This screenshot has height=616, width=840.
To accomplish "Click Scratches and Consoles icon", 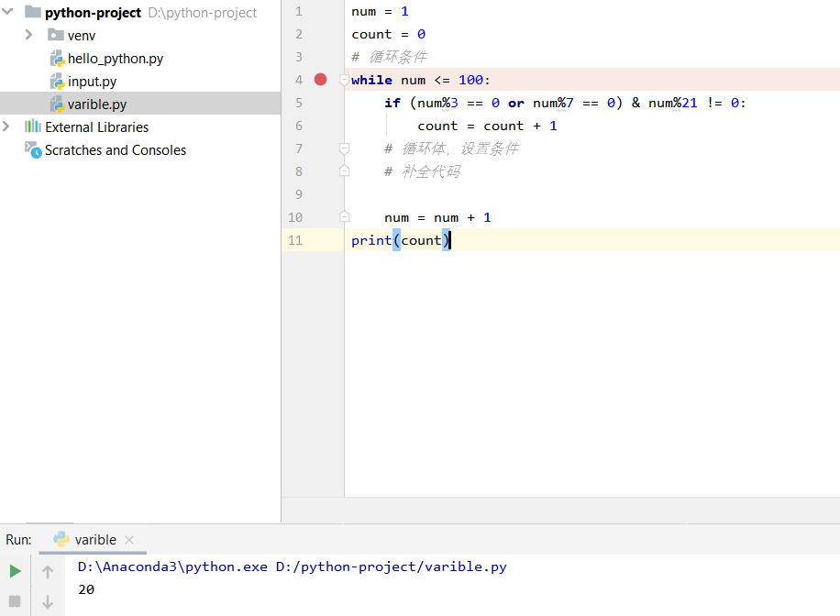I will point(33,150).
